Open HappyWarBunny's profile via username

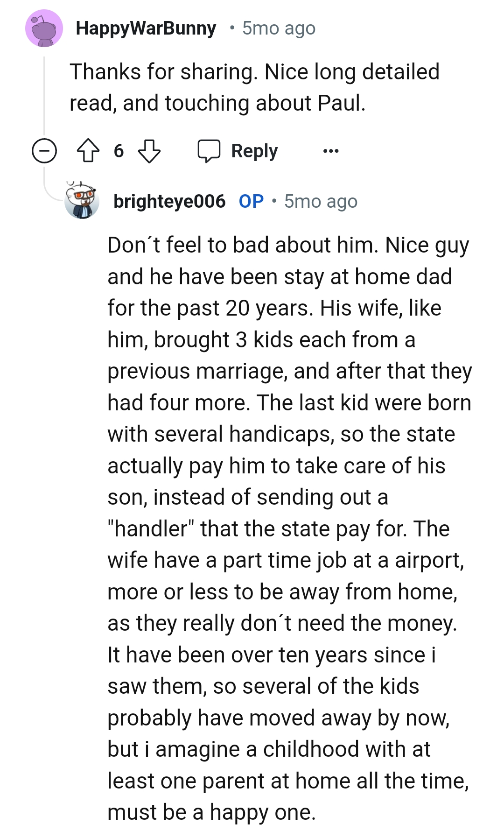pos(147,28)
